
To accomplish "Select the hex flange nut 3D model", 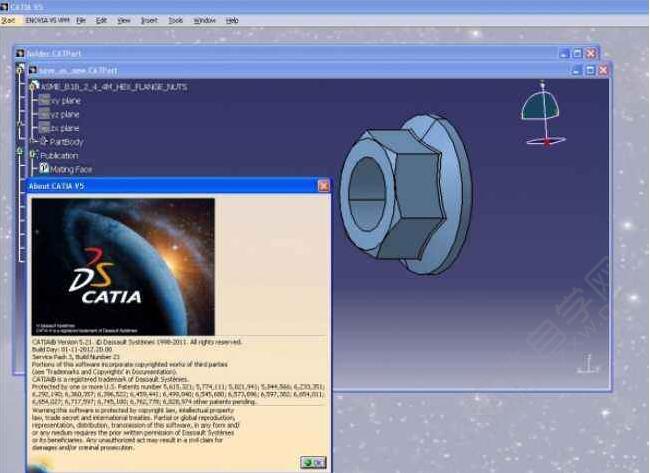I will pyautogui.click(x=405, y=195).
